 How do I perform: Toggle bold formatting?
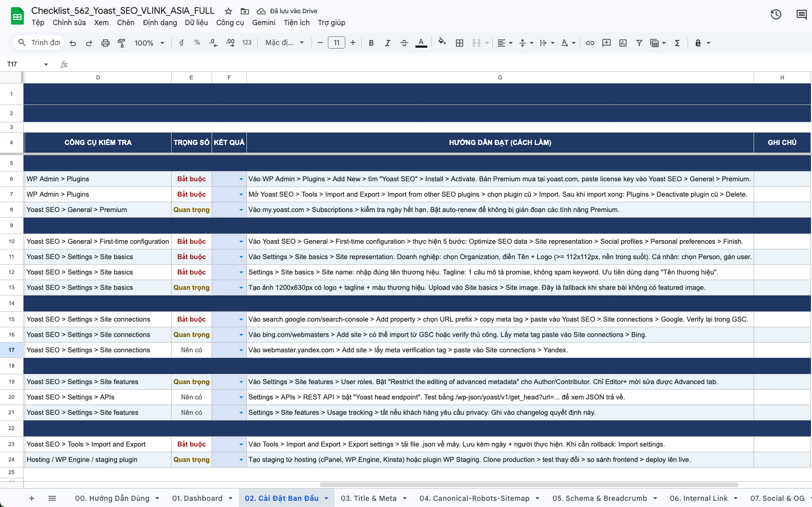tap(371, 43)
